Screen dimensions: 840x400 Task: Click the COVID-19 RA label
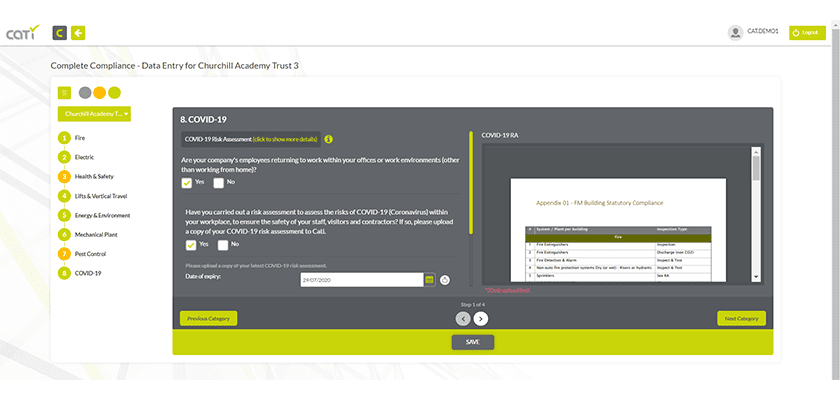point(500,135)
